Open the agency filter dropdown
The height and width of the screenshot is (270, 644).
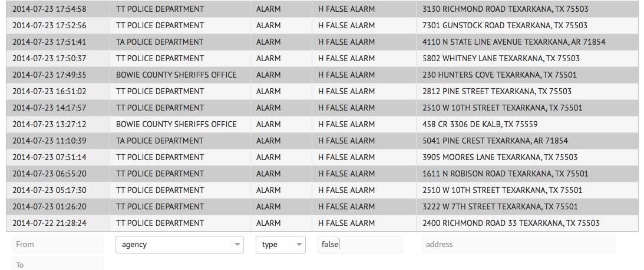pos(181,245)
